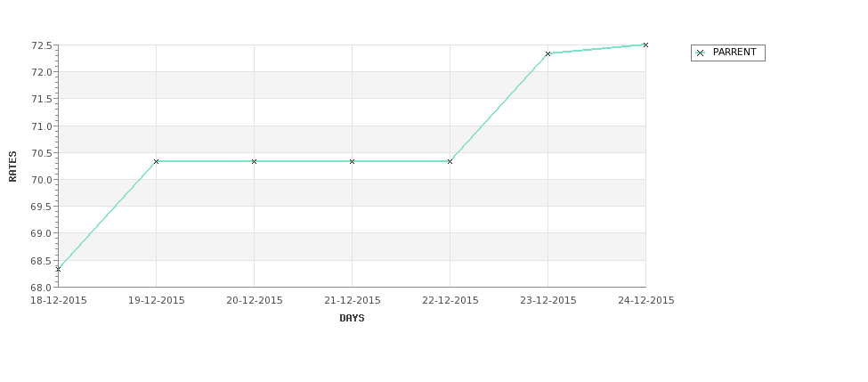Click the 23-12-2015 data point marker

tap(548, 53)
